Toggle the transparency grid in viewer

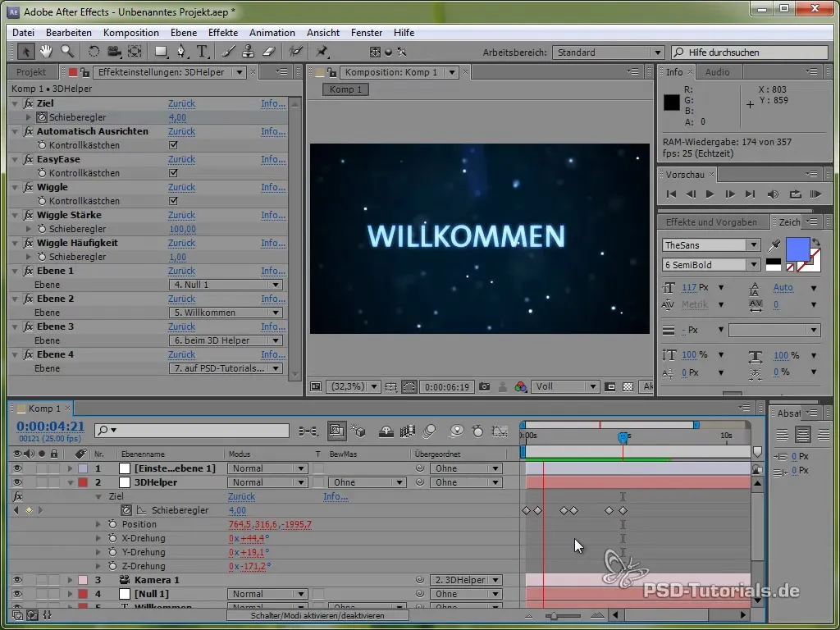tap(628, 387)
